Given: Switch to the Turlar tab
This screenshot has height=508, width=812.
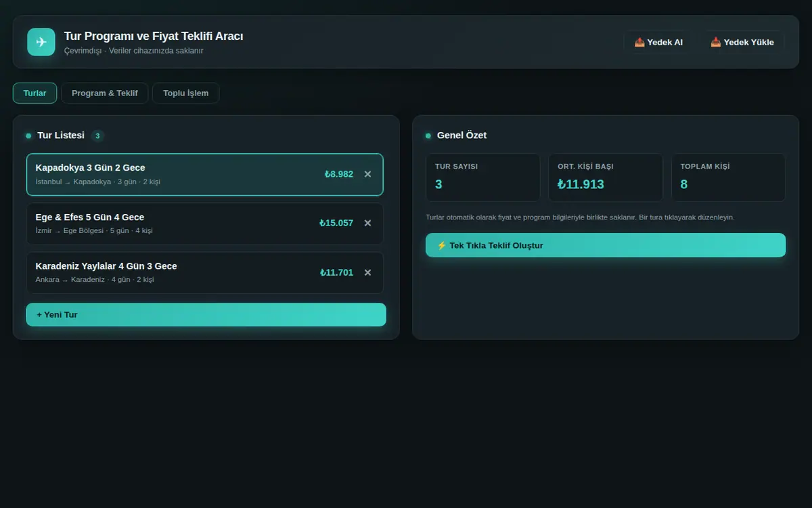Looking at the screenshot, I should (x=35, y=93).
